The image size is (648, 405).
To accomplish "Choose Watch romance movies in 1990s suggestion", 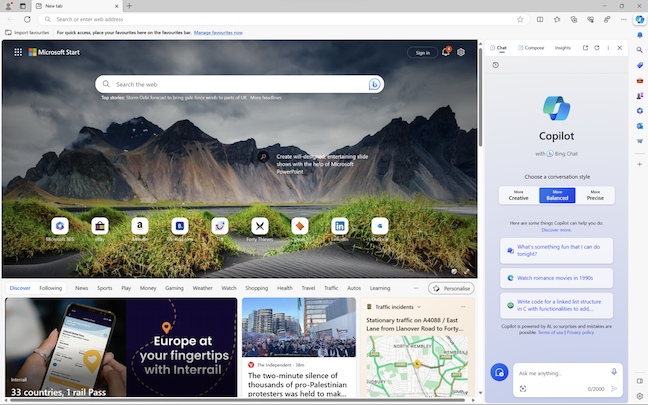I will (x=556, y=278).
